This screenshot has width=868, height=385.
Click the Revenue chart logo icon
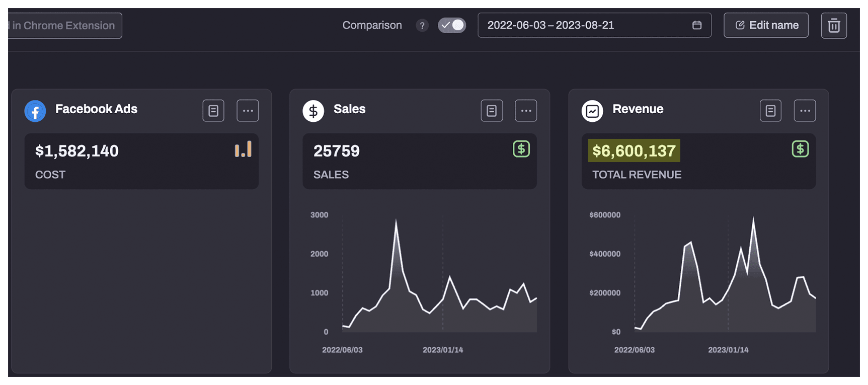pyautogui.click(x=592, y=111)
